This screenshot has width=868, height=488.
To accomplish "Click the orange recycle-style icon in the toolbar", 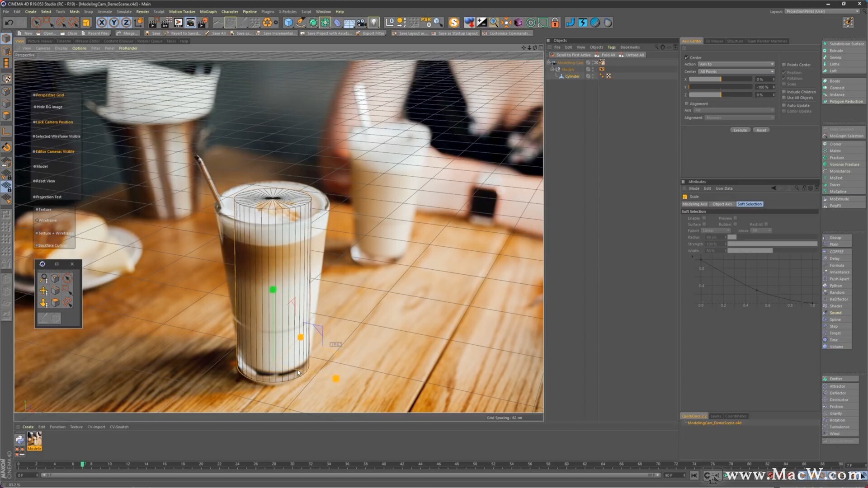I will [x=267, y=23].
